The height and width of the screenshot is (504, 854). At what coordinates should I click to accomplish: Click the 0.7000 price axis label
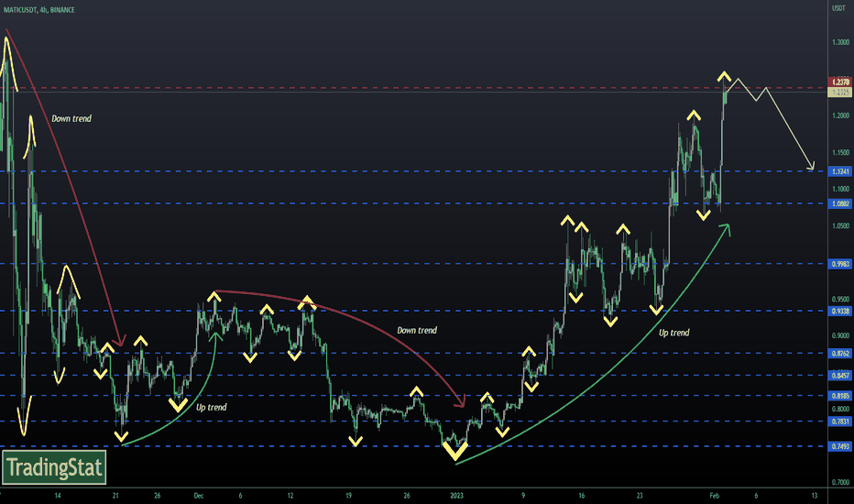[x=840, y=482]
